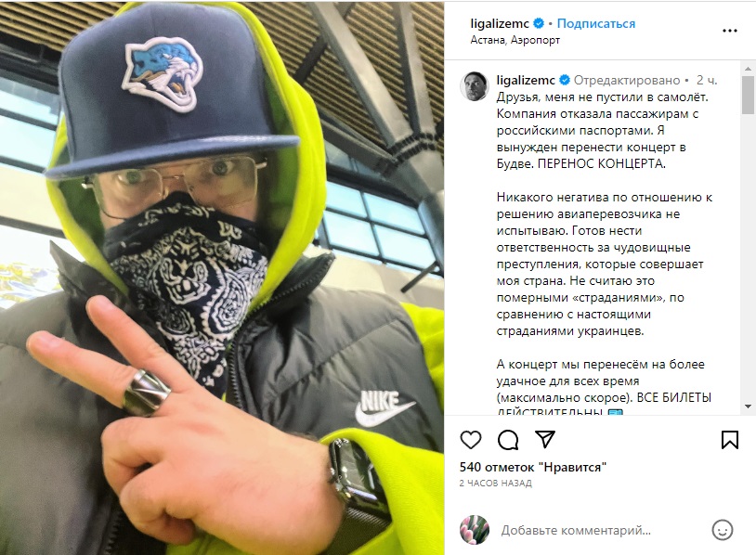Open emoji picker smiley icon
The image size is (756, 555).
[x=723, y=530]
